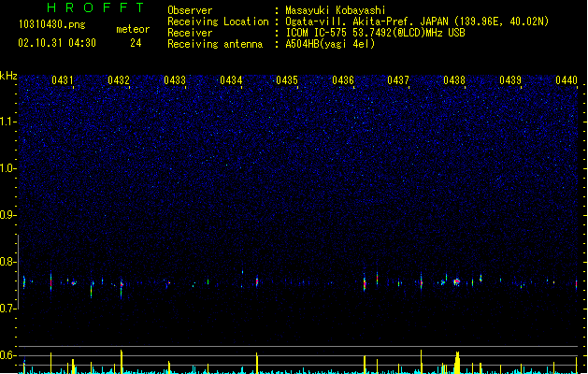Click time marker 0438

454,80
